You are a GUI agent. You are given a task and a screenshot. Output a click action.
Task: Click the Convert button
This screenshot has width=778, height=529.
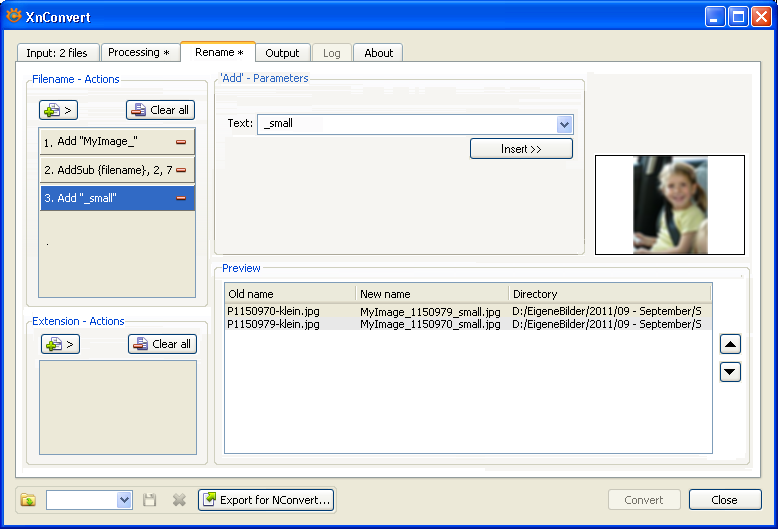(x=644, y=500)
